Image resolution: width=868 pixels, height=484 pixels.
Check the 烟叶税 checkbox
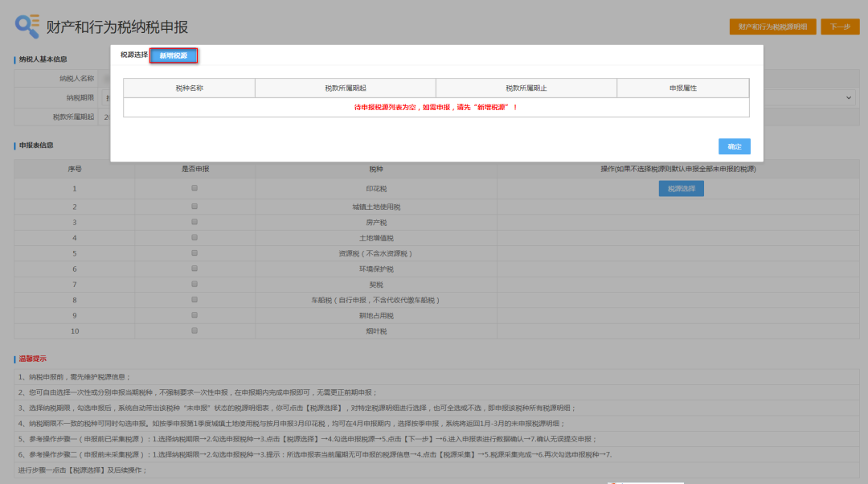[194, 330]
